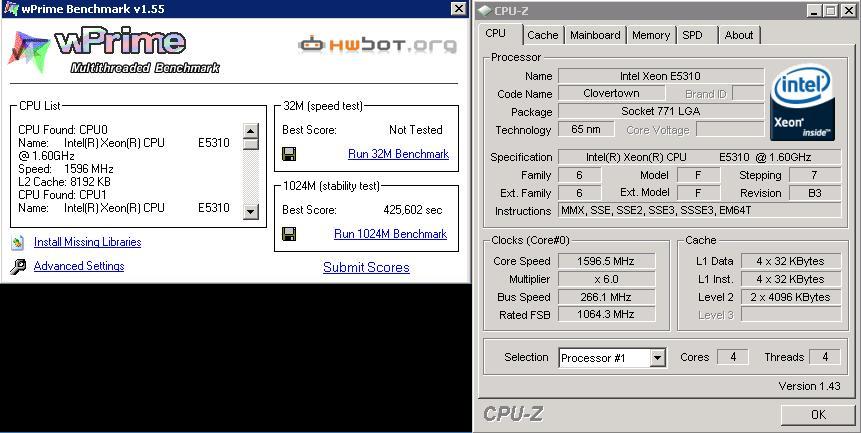Click the Cores count field
Screen dimensions: 861x433
click(x=733, y=357)
